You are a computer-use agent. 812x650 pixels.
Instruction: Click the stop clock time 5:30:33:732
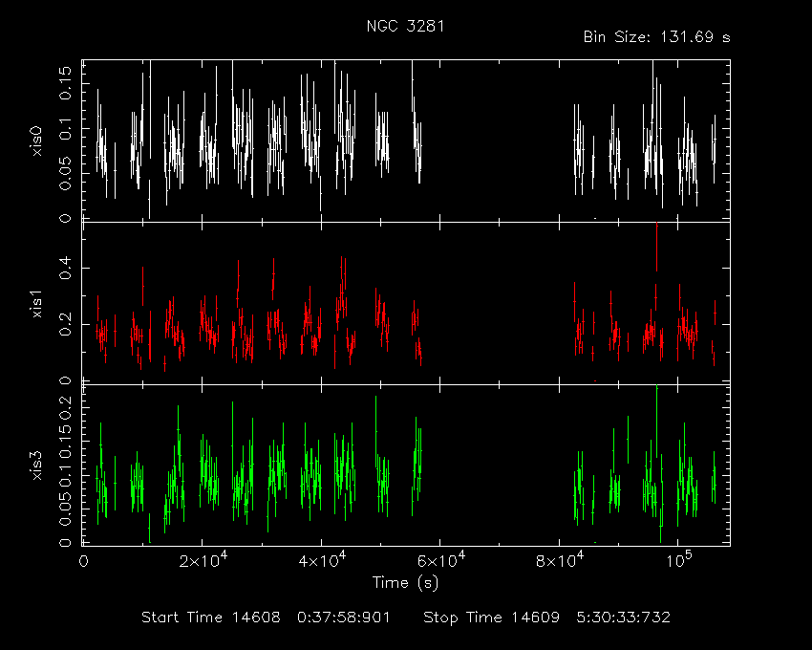point(624,617)
